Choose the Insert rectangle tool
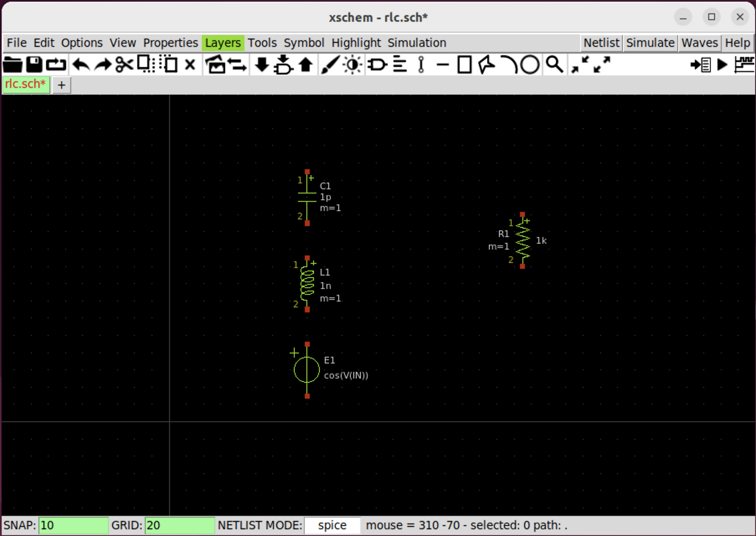The image size is (756, 536). coord(464,65)
